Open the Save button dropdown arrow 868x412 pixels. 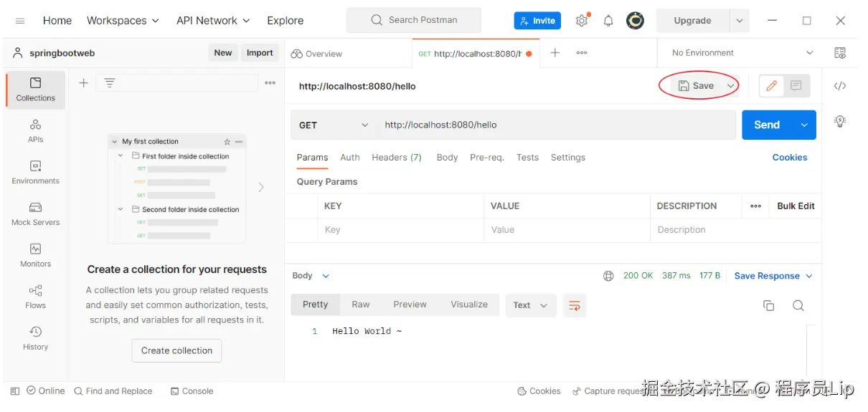(x=730, y=86)
